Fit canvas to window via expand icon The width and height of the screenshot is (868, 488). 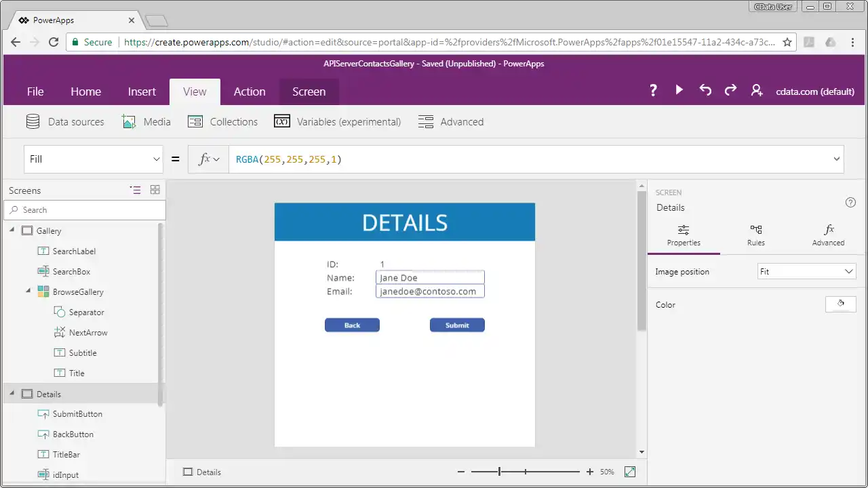click(x=629, y=471)
